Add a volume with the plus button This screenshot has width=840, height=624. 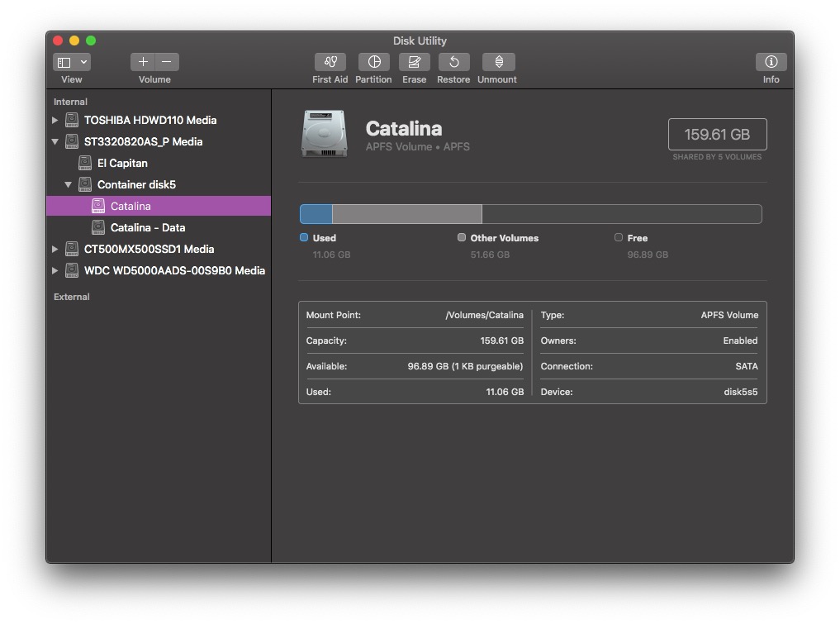[143, 62]
